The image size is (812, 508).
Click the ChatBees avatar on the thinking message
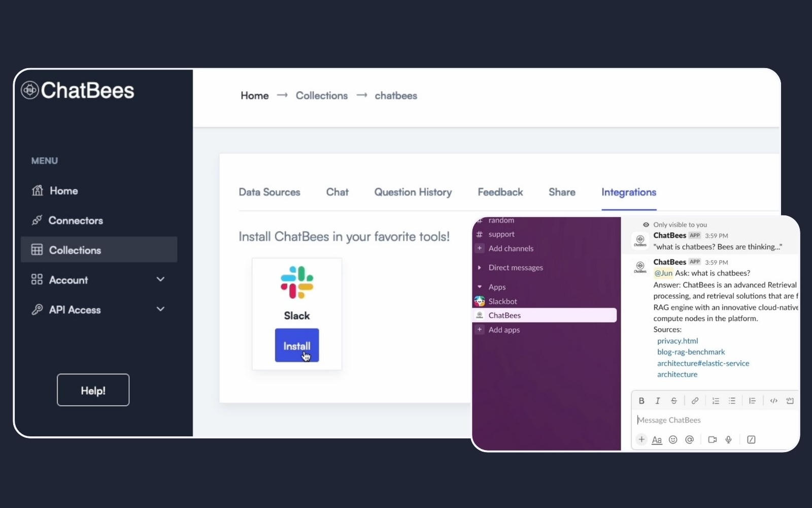[x=640, y=241]
